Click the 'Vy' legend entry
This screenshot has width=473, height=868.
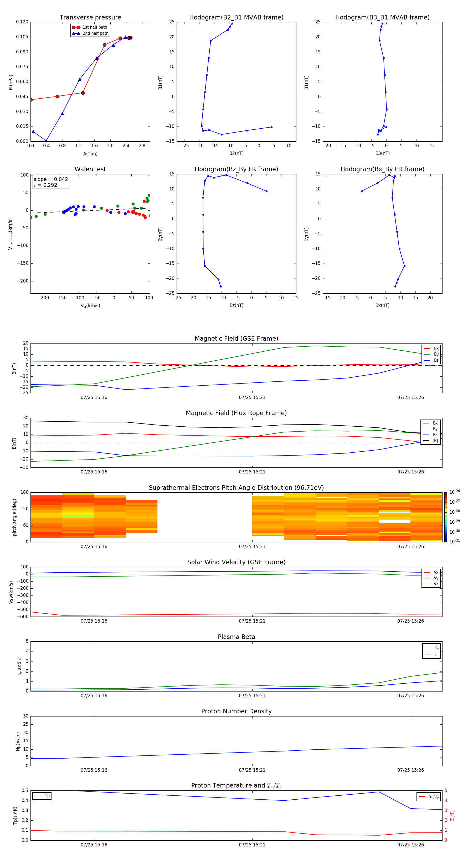[431, 578]
